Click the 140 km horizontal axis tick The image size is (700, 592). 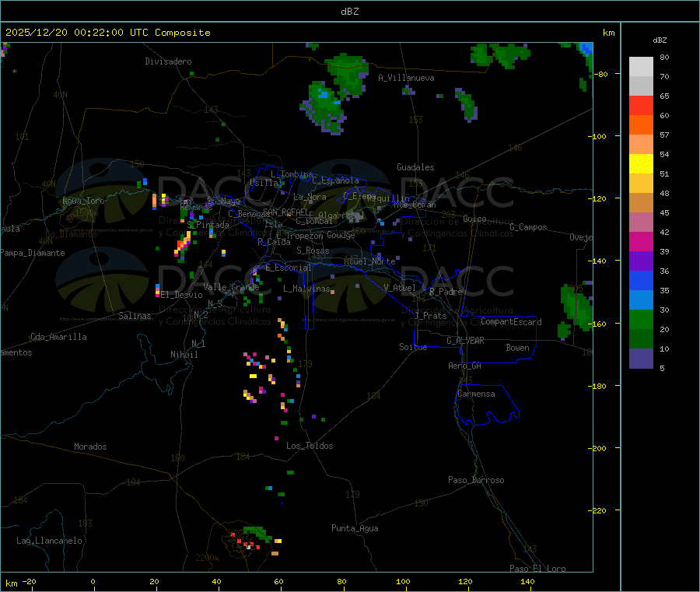pos(527,581)
